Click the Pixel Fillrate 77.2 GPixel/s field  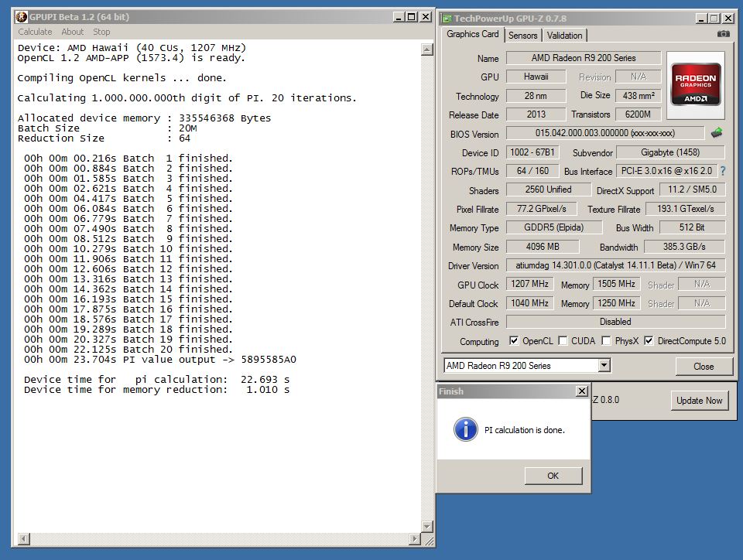click(542, 209)
